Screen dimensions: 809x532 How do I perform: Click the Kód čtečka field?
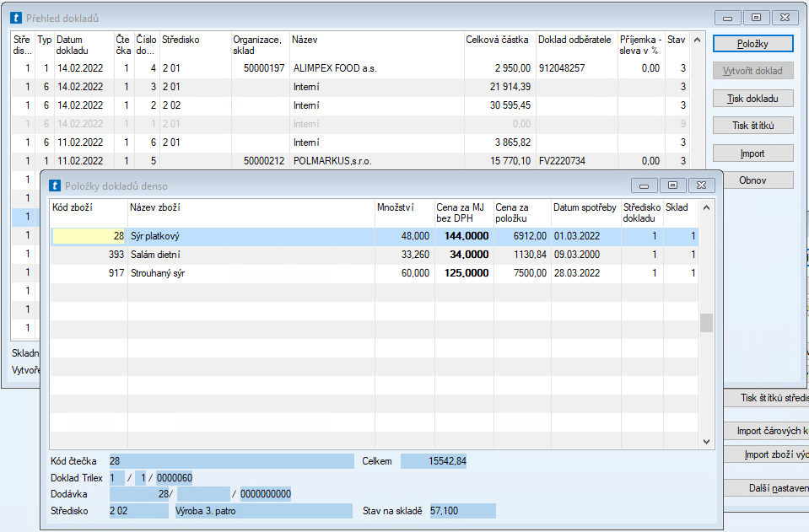[232, 461]
